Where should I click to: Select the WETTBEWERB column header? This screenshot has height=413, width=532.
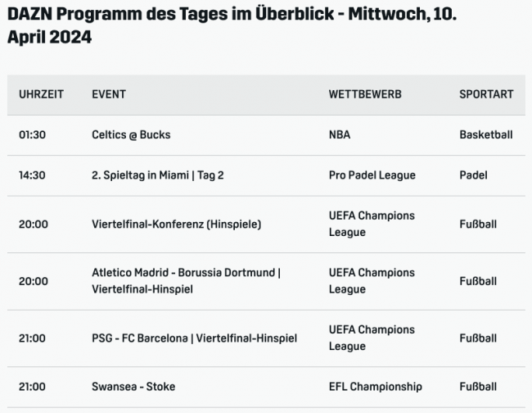[x=365, y=94]
